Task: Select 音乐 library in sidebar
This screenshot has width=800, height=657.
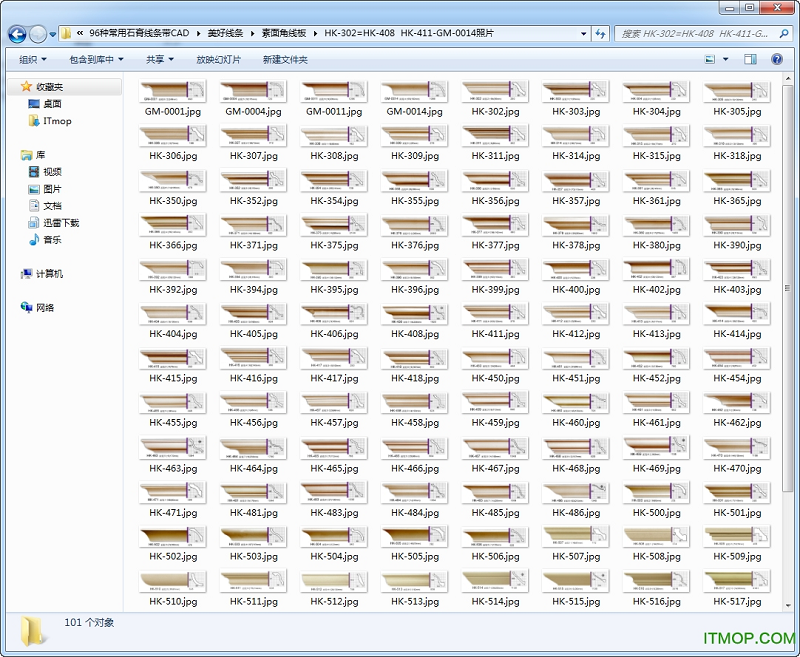Action: [x=51, y=240]
